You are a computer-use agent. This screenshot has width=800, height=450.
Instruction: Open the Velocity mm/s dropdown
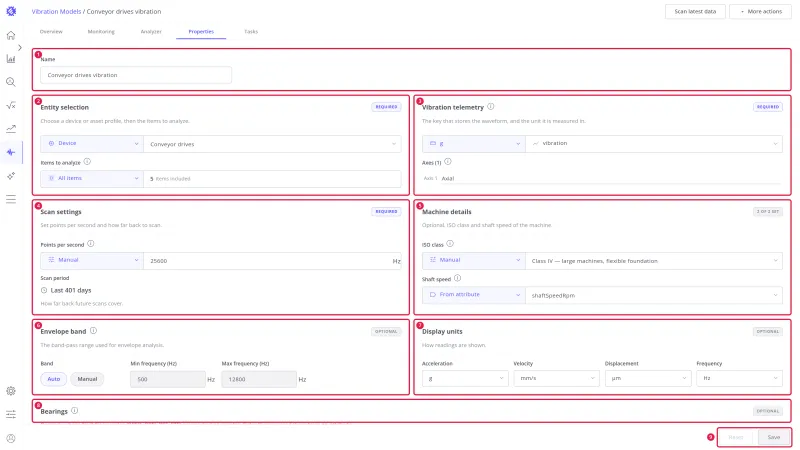pos(556,379)
